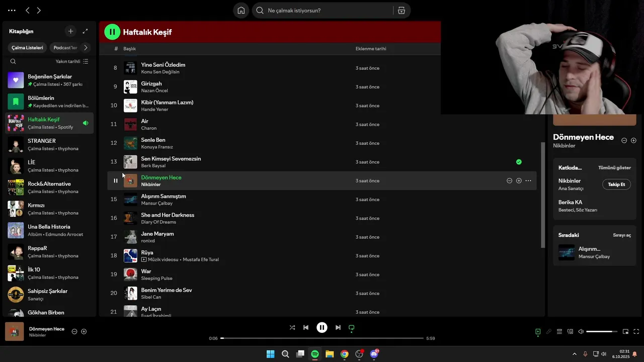This screenshot has height=362, width=644.
Task: Click the Spotify home icon
Action: click(241, 11)
